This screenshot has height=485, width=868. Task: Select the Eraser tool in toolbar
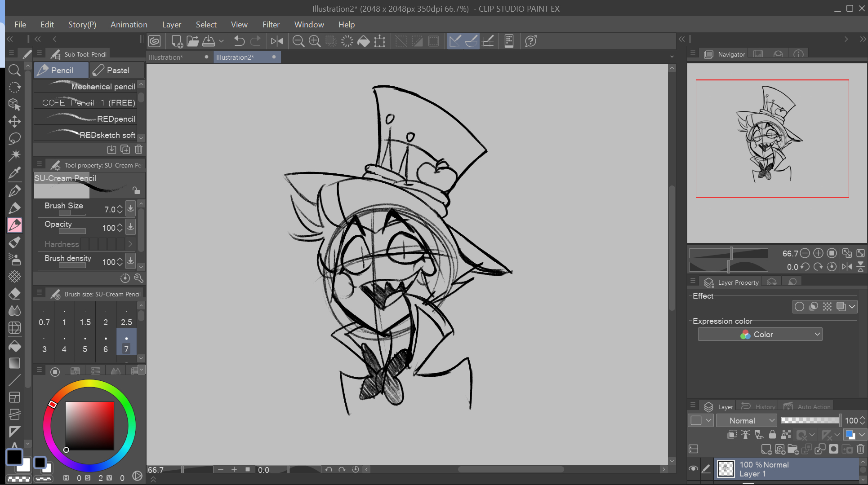pos(14,294)
